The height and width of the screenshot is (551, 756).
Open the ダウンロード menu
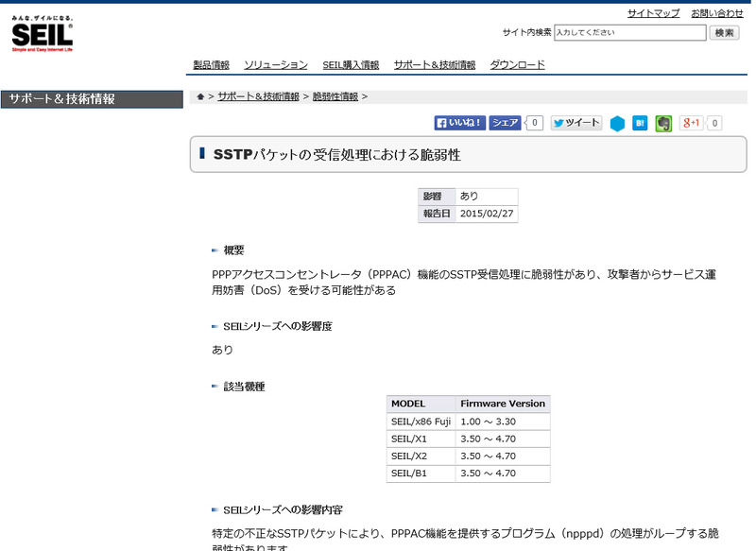[517, 65]
